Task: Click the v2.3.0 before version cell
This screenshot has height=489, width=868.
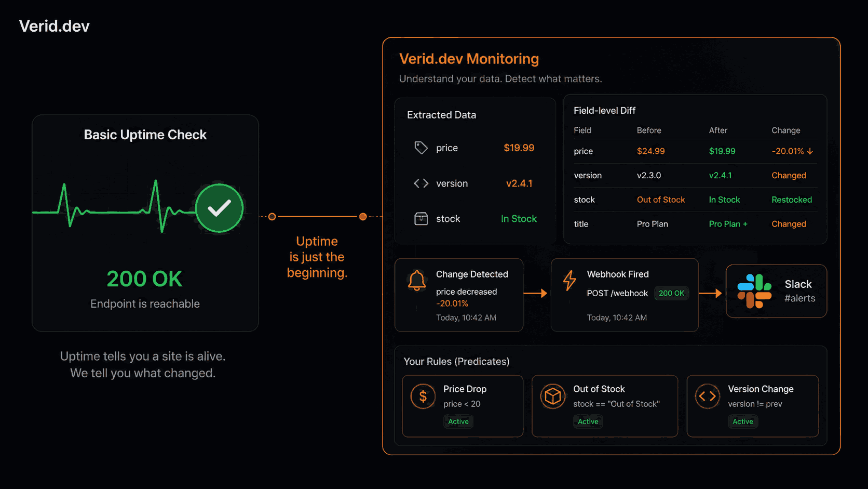Action: pos(649,176)
